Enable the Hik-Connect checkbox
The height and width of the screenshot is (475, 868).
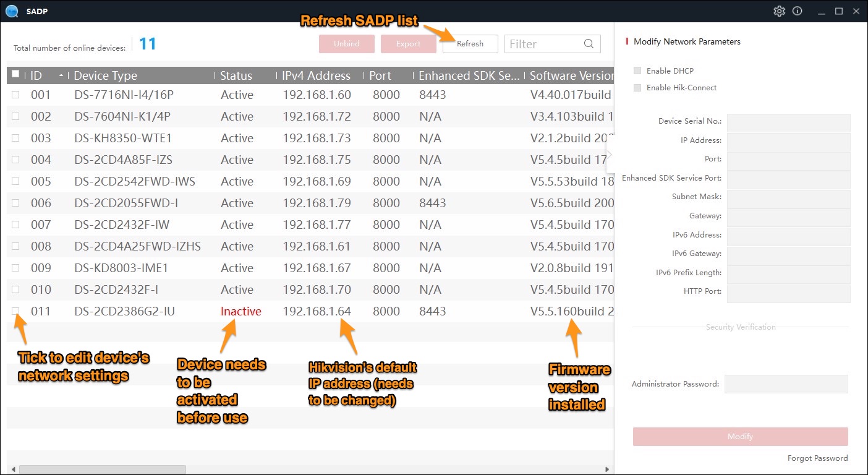tap(637, 88)
